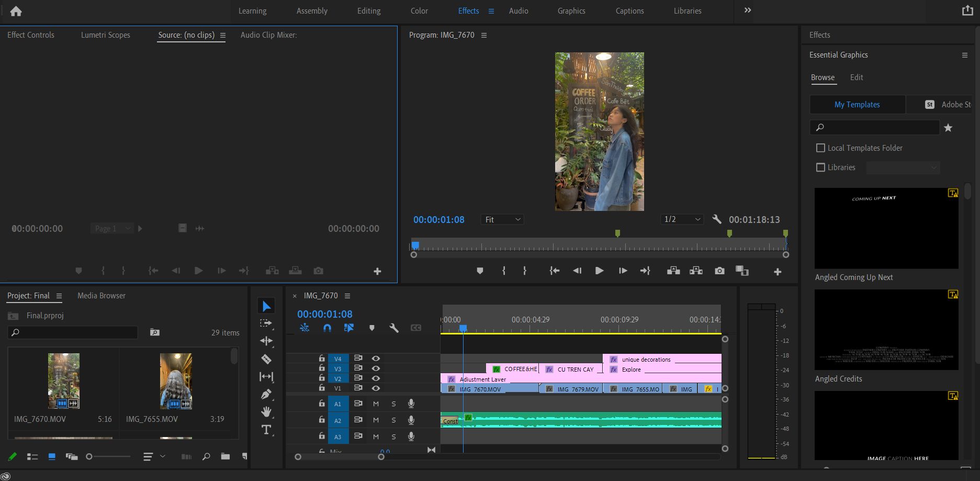Play the Program monitor sequence
Screen dimensions: 980x481
pos(599,271)
